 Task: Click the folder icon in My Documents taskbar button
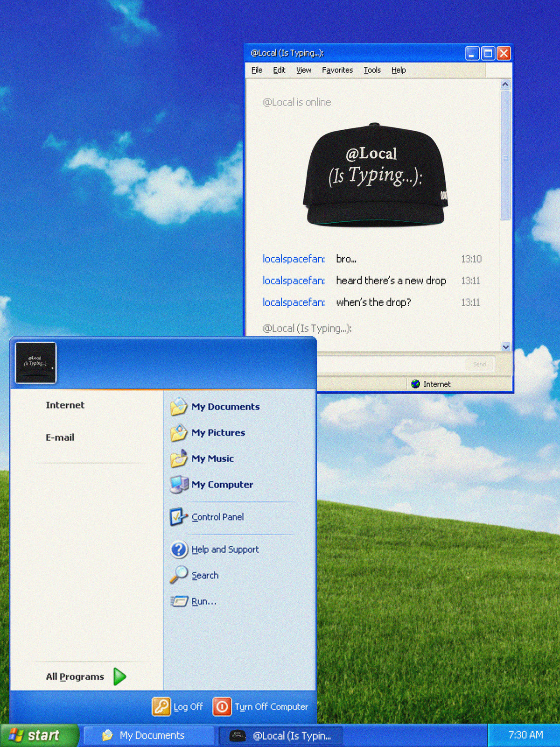pos(107,735)
